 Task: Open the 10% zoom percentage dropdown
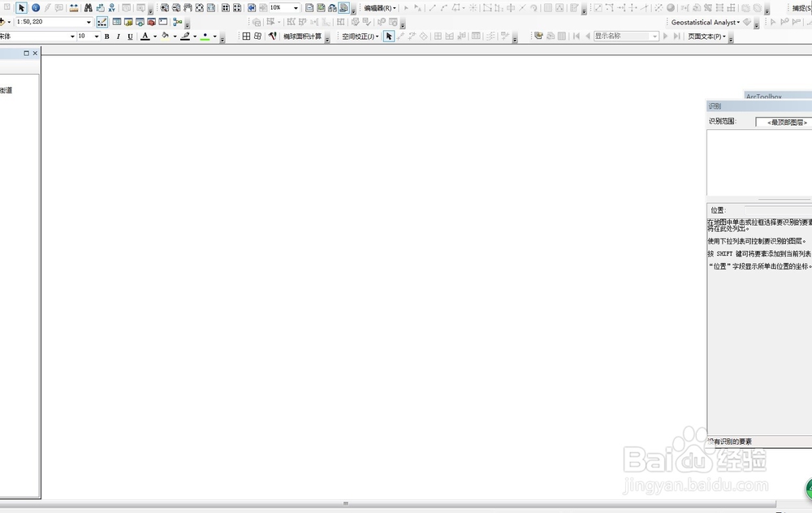[x=296, y=8]
